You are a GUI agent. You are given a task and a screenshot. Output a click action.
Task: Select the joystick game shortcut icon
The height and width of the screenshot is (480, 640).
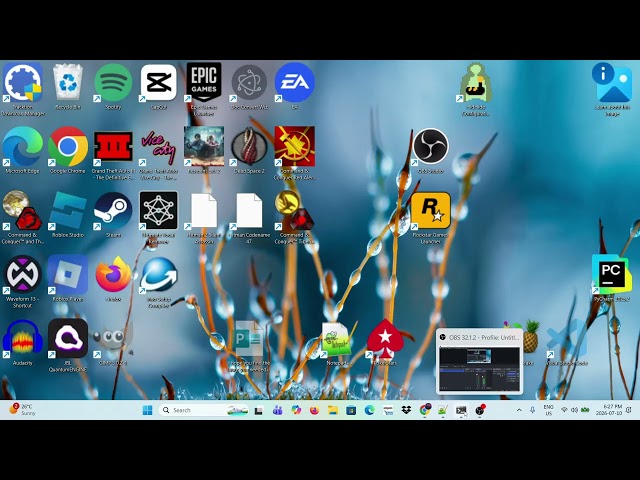(476, 83)
